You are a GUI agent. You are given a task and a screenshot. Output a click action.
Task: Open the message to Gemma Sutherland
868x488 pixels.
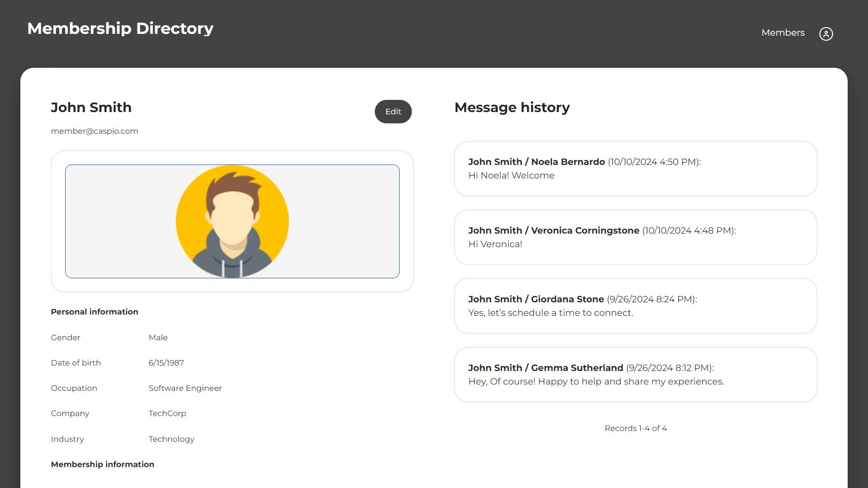pyautogui.click(x=636, y=375)
